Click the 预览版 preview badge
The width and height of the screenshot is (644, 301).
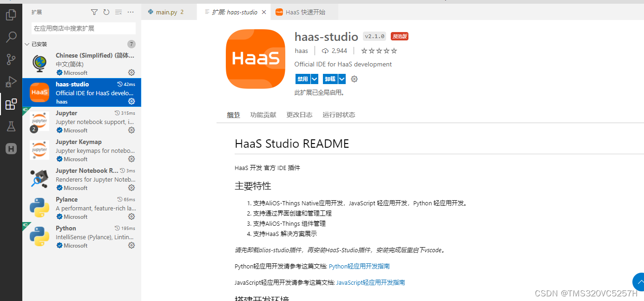[x=400, y=36]
